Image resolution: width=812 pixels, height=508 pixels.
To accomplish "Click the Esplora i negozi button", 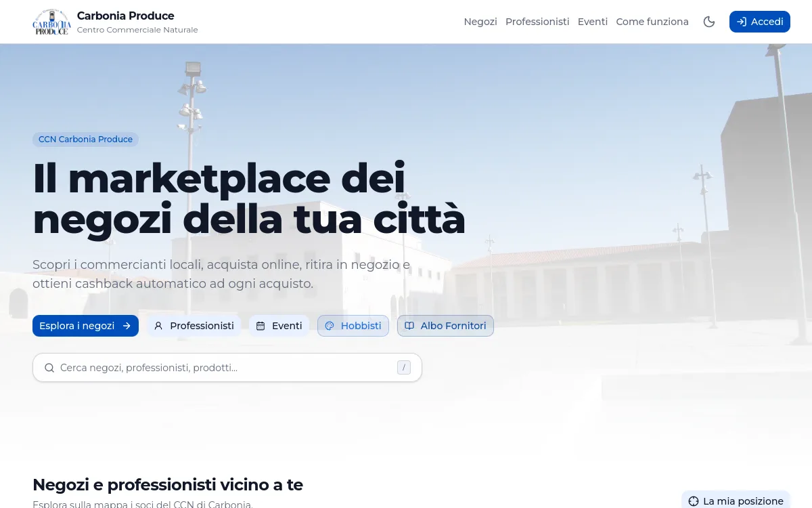I will click(85, 326).
